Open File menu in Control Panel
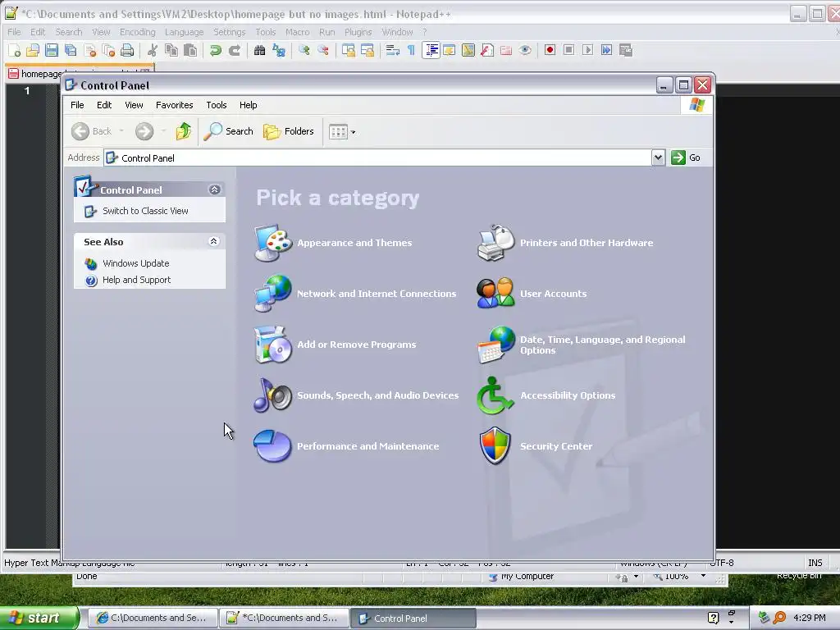840x630 pixels. pos(77,105)
